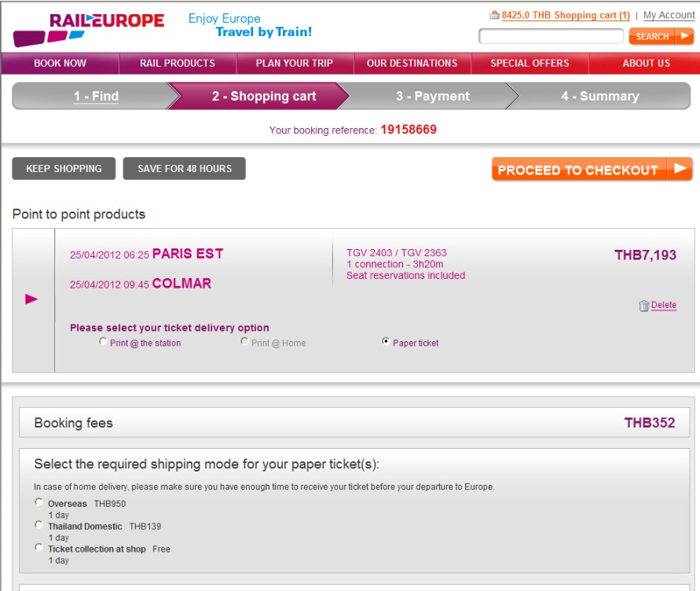
Task: Click the Rail Europe logo
Action: 89,30
